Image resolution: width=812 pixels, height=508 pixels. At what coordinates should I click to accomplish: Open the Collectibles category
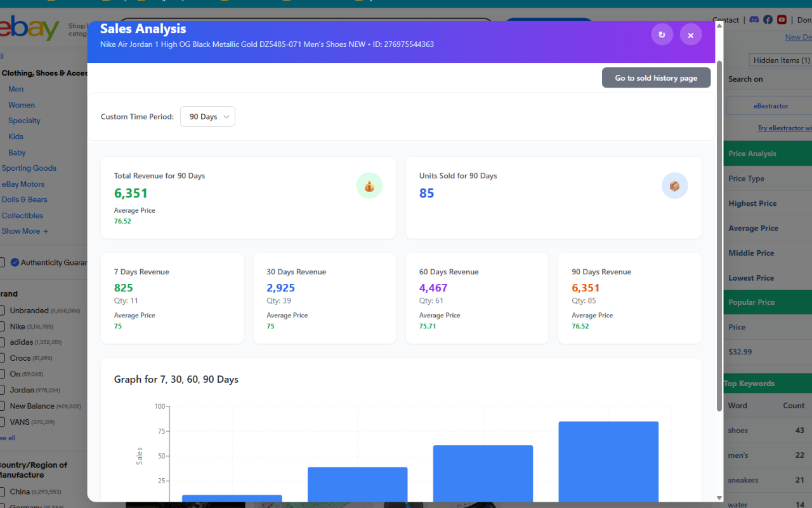[22, 215]
